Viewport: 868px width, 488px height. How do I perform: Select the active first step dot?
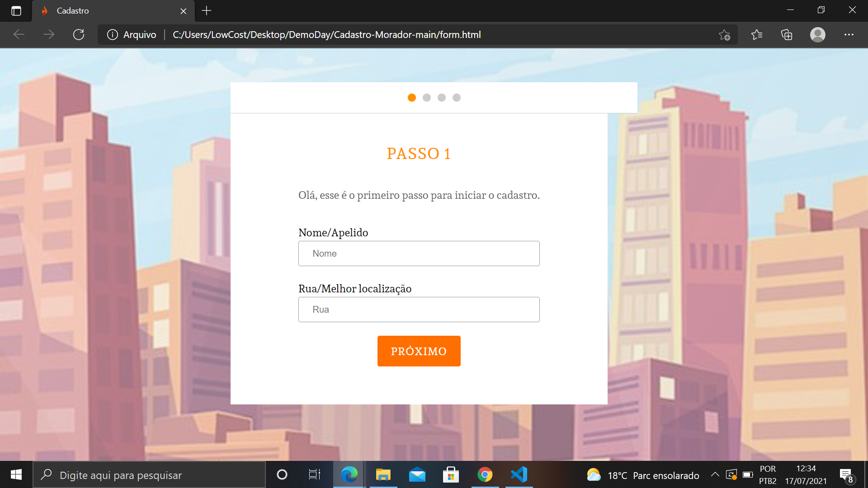click(412, 97)
